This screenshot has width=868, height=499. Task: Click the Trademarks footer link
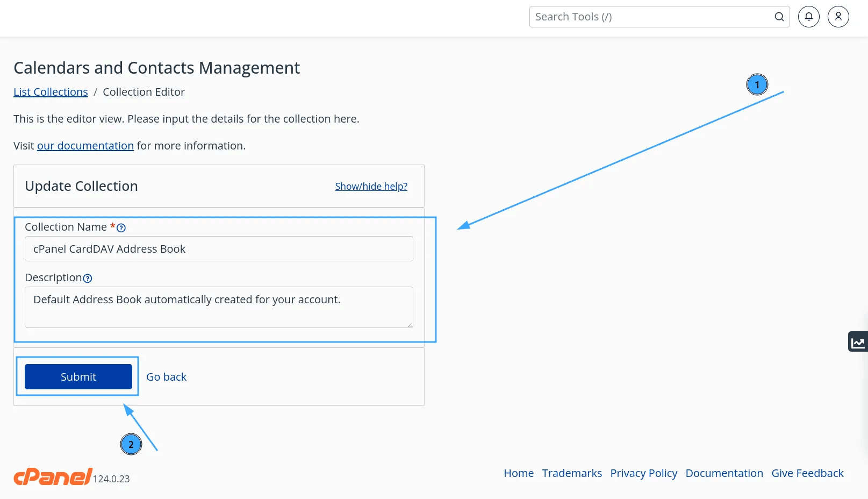[572, 473]
